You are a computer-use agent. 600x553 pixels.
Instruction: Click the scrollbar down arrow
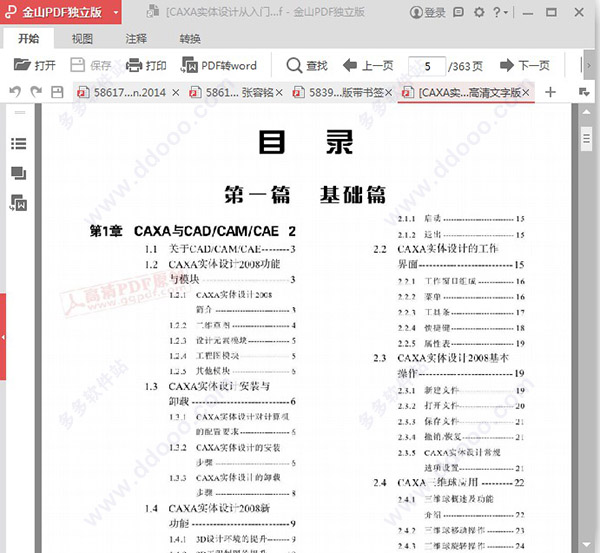coord(586,544)
